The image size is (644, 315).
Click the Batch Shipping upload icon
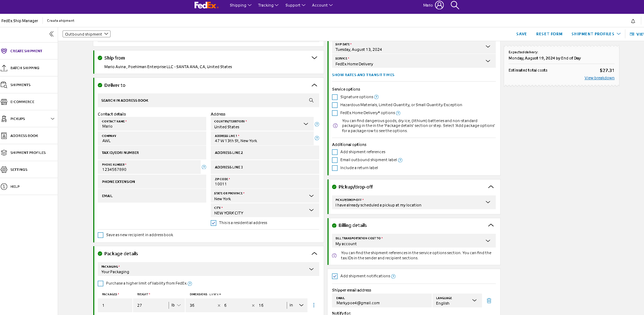pos(4,68)
